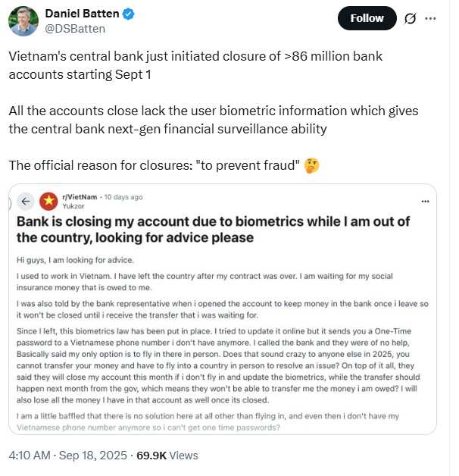Open Daniel Batten's profile avatar
The image size is (459, 476).
point(23,21)
